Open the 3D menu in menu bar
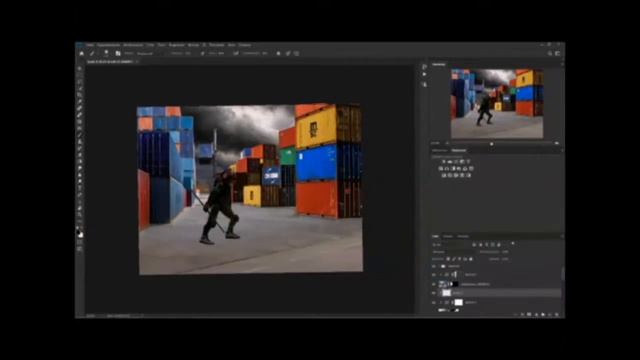The image size is (640, 360). coord(204,45)
